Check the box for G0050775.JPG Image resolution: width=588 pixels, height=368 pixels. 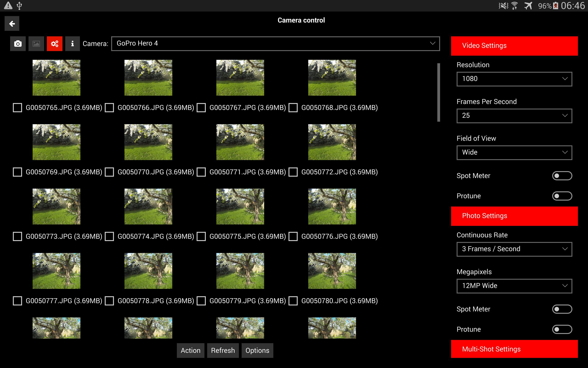click(x=201, y=236)
